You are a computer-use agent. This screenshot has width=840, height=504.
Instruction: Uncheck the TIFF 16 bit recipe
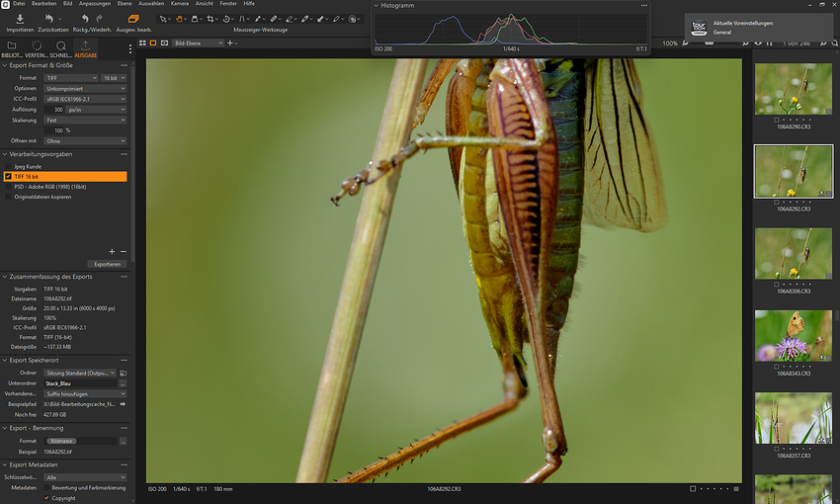pos(8,176)
